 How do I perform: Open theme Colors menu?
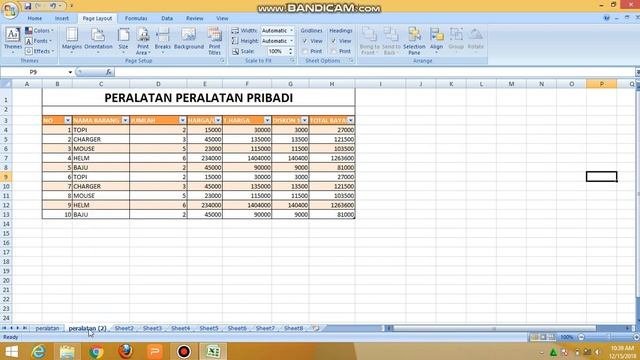click(x=40, y=31)
